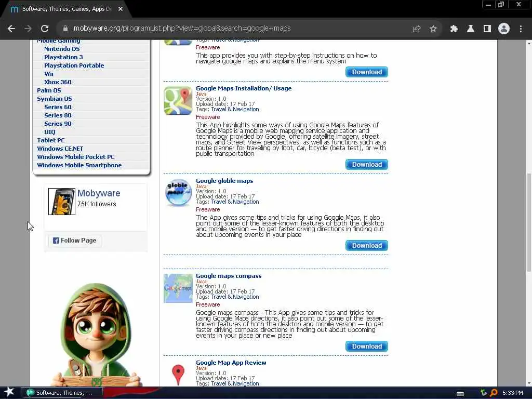The image size is (532, 399).
Task: Open Windows CE.NET category
Action: click(60, 149)
